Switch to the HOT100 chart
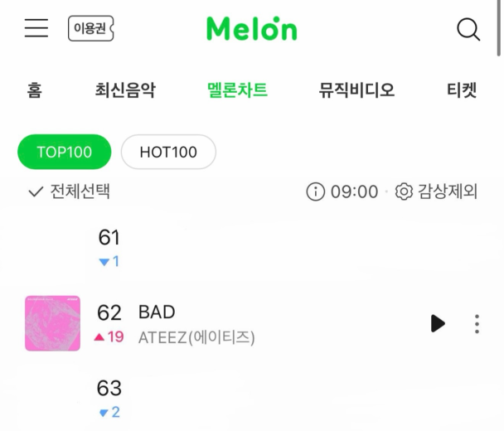 [168, 152]
